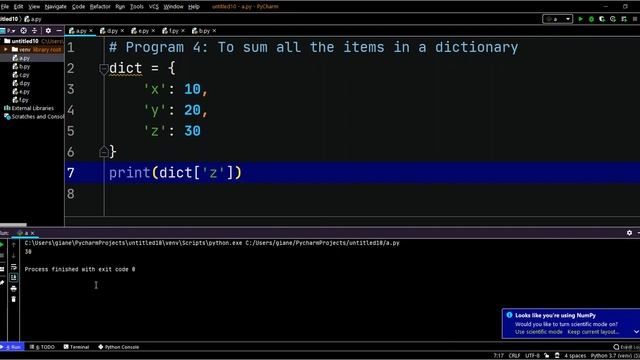Open the Refactor menu
The image size is (640, 360).
click(x=100, y=7)
